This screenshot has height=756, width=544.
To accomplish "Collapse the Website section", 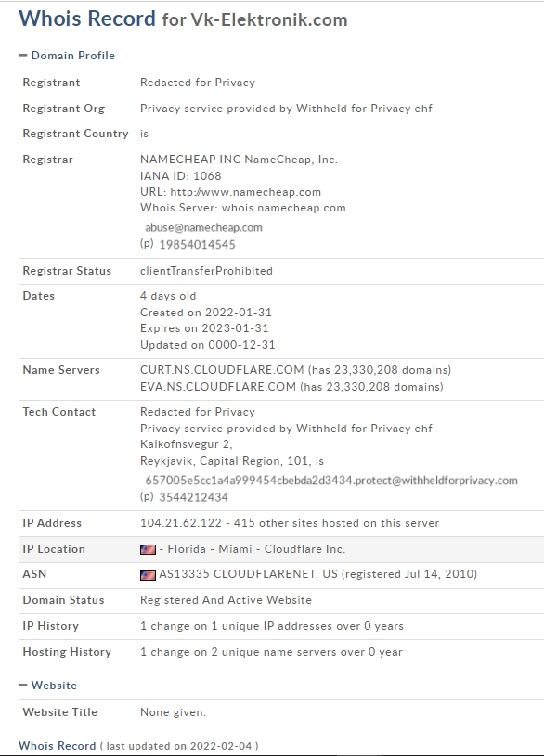I will point(47,686).
